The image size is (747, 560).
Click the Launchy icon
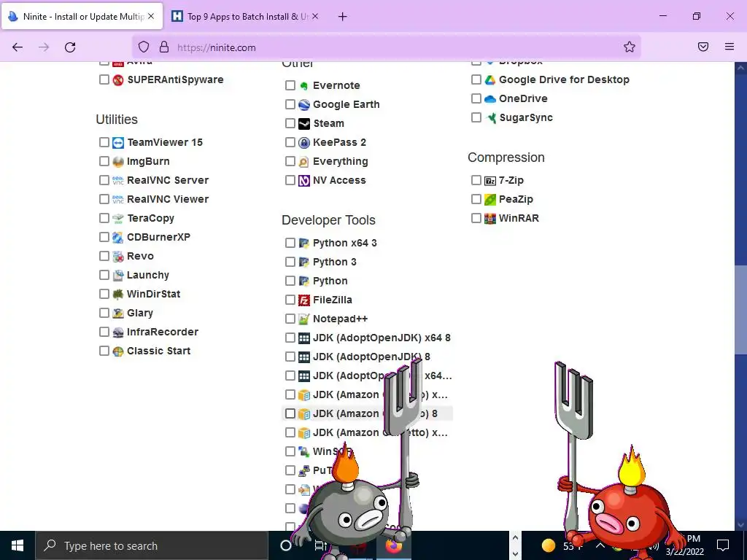click(118, 275)
